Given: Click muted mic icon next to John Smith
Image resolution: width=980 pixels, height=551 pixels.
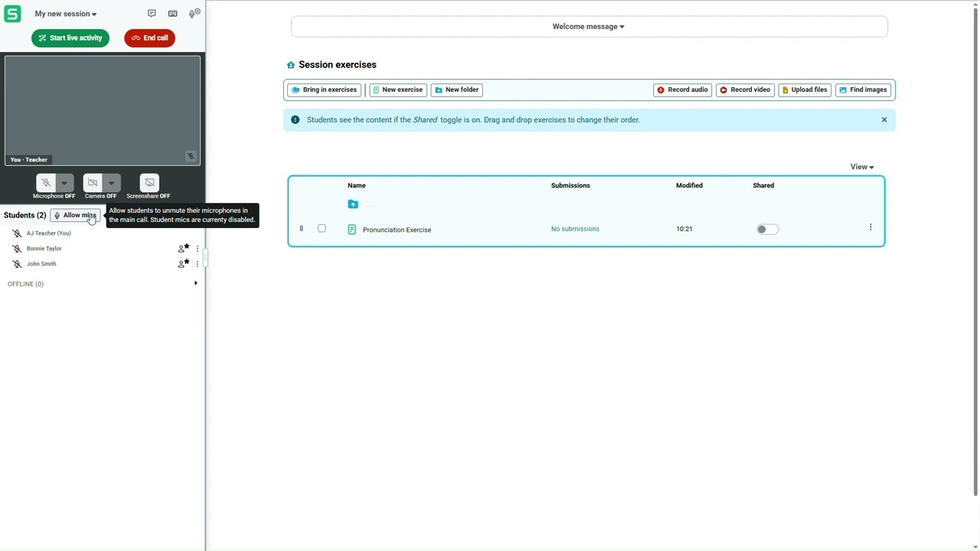Looking at the screenshot, I should [17, 264].
